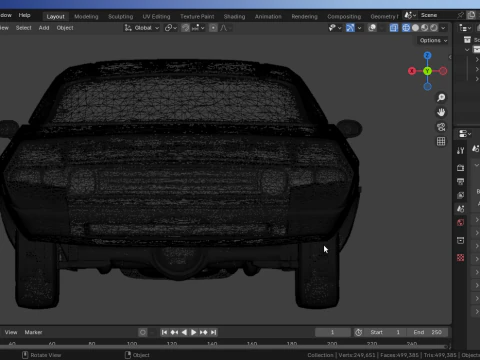Open object type visibility dropdown
480x360 pixels.
click(x=335, y=28)
